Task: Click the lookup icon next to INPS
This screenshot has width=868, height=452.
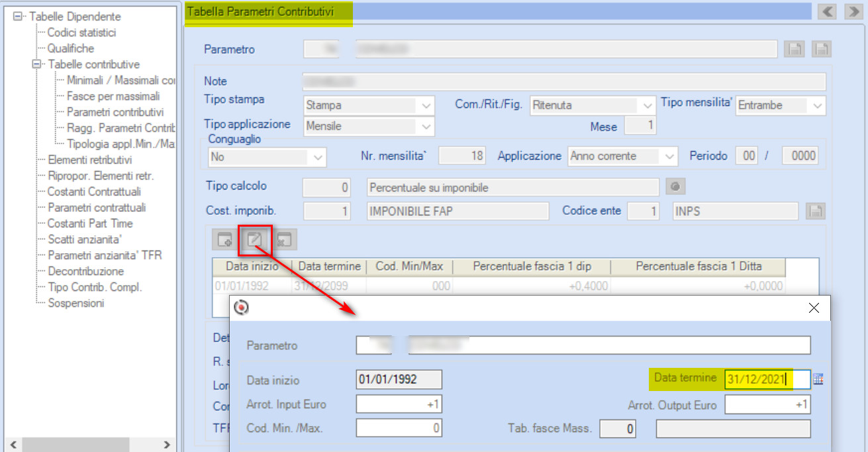Action: pyautogui.click(x=816, y=211)
